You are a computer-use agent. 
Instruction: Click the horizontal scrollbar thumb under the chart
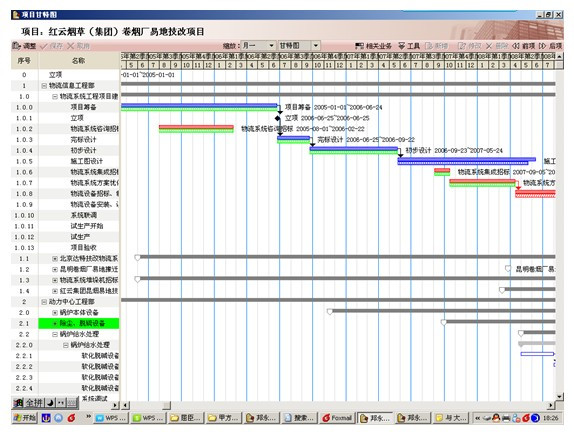point(167,405)
